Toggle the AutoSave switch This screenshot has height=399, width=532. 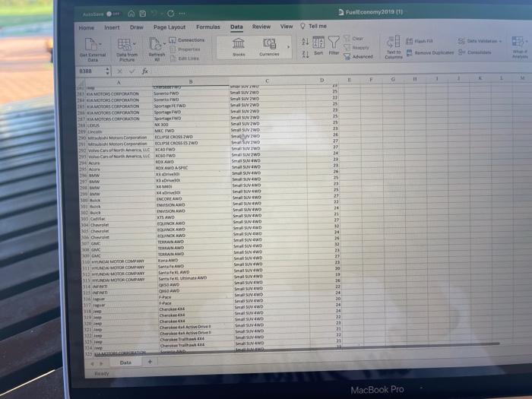coord(112,14)
